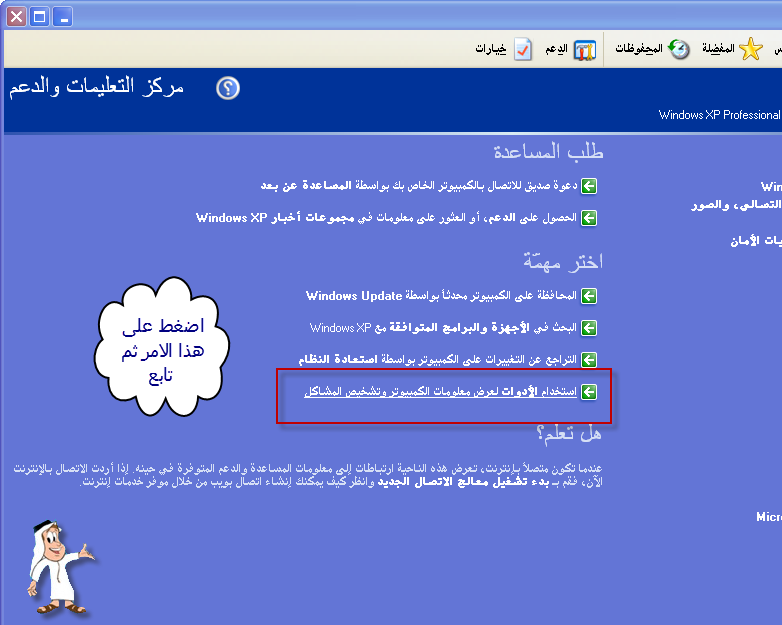Click خيارات toolbar label
Image resolution: width=782 pixels, height=625 pixels.
[x=491, y=48]
